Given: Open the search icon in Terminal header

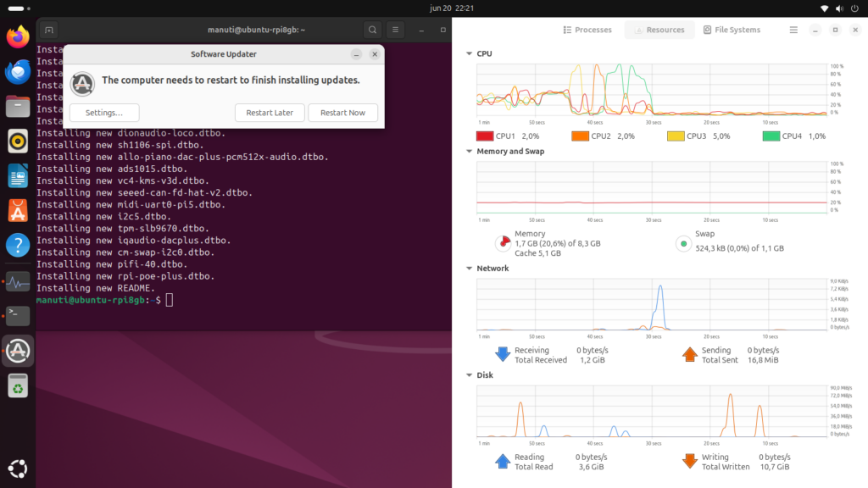Looking at the screenshot, I should (373, 30).
